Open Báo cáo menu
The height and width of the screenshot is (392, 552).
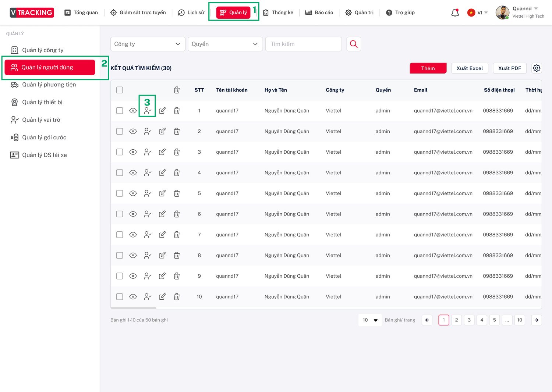point(319,13)
